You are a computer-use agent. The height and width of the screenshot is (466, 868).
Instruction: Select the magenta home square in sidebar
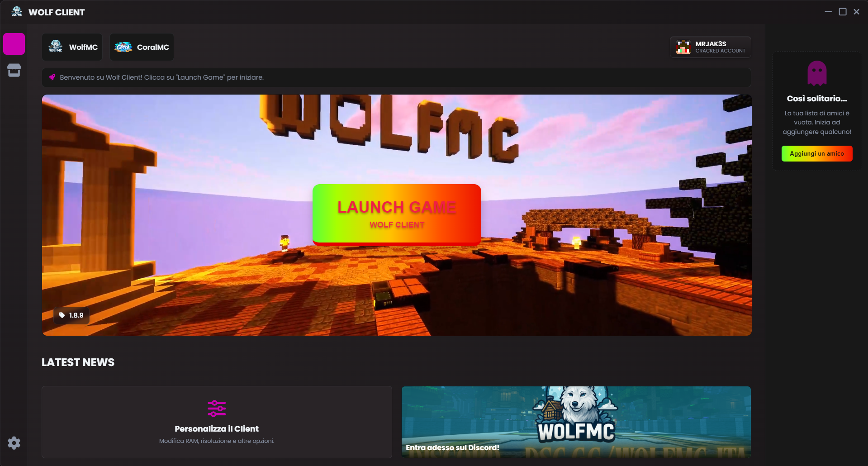[14, 44]
